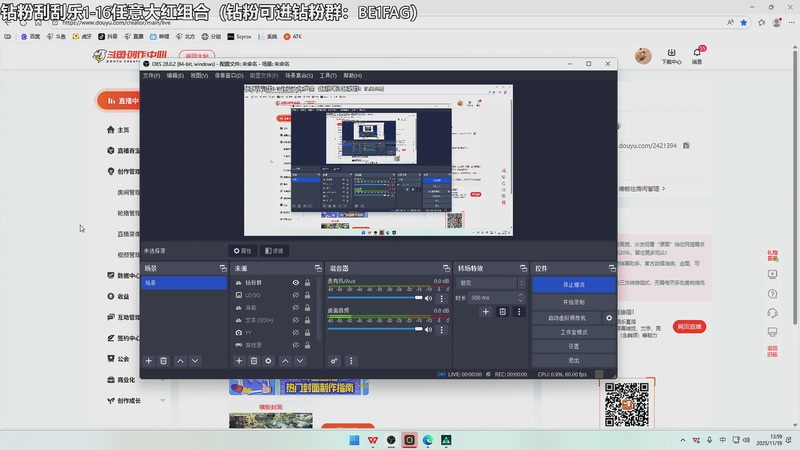
Task: Show the hidden 文本 (GDI+) source
Action: [296, 320]
